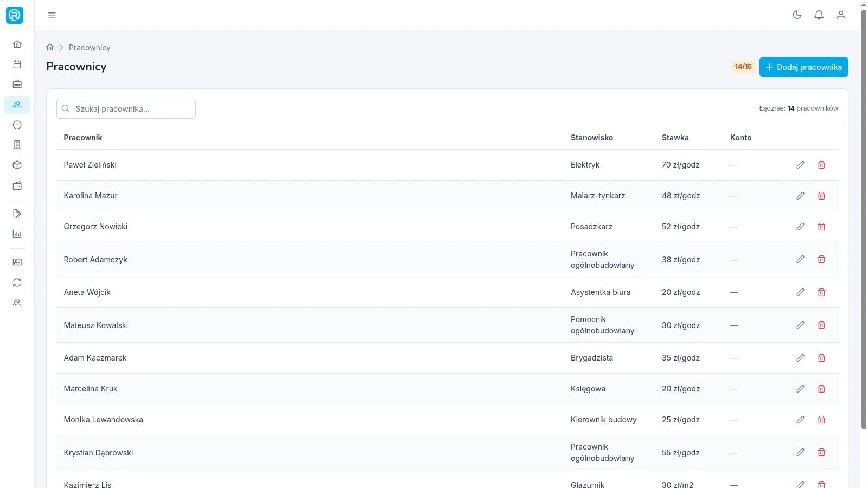This screenshot has height=488, width=868.
Task: Click the Dodaj pracownika button
Action: [x=803, y=67]
